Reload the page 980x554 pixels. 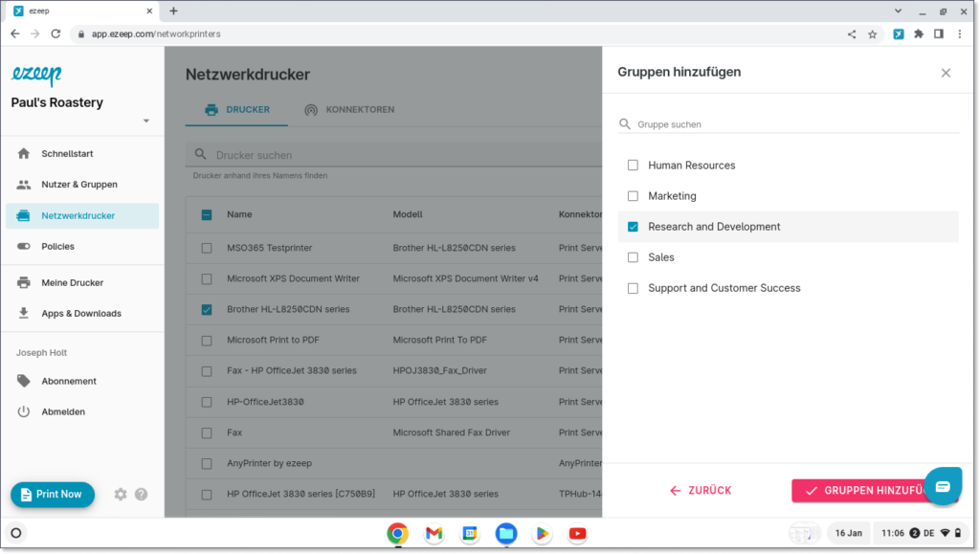[56, 33]
